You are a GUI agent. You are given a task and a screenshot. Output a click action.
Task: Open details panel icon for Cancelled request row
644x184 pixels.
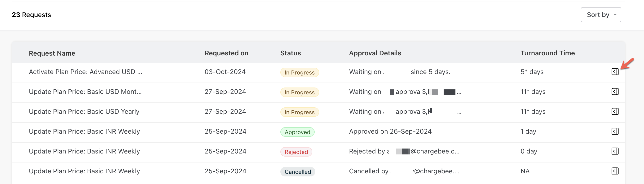(615, 171)
